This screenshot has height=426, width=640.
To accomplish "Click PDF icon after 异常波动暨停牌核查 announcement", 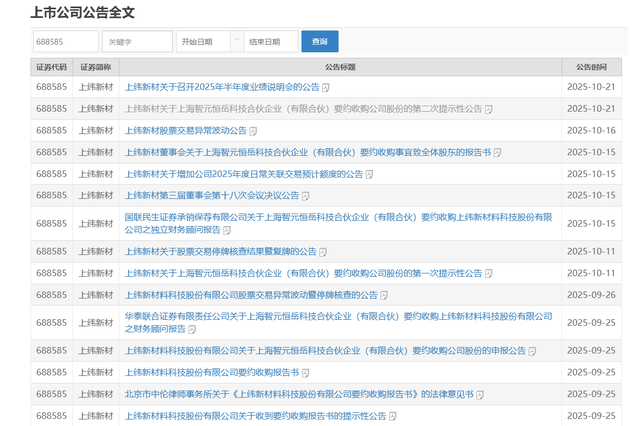I will pyautogui.click(x=384, y=295).
